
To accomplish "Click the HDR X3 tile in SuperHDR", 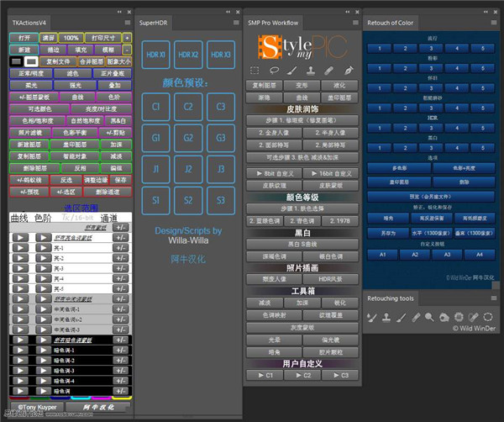I will coord(221,55).
